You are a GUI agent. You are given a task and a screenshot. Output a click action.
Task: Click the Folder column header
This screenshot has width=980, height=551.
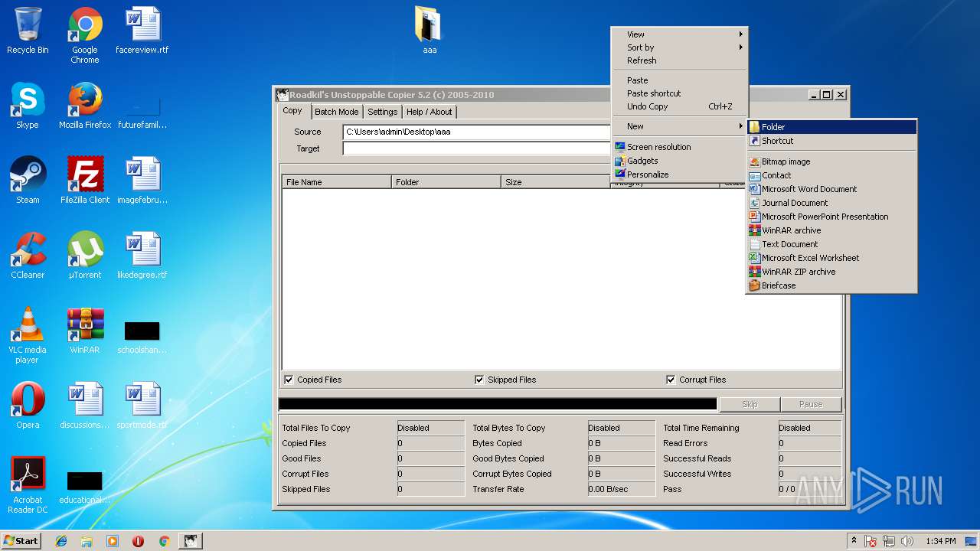pos(446,182)
